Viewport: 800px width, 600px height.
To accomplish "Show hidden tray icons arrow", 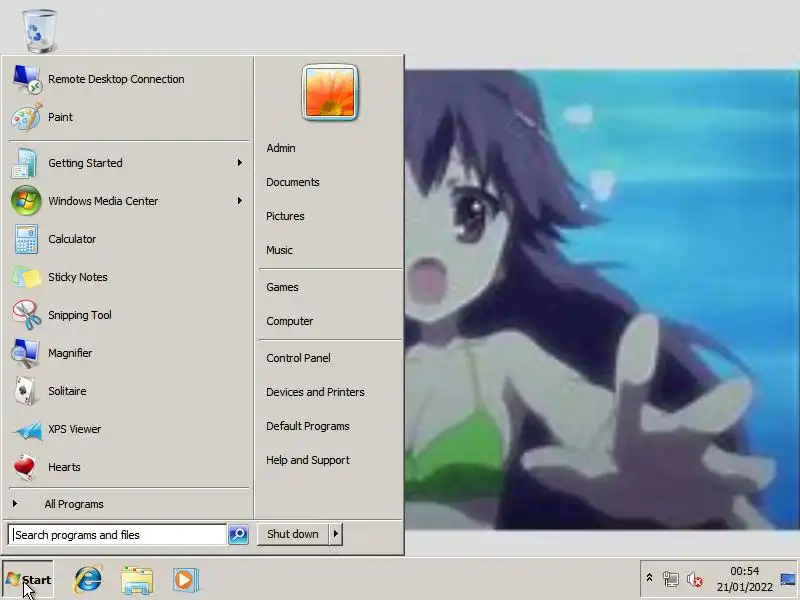I will (x=649, y=578).
